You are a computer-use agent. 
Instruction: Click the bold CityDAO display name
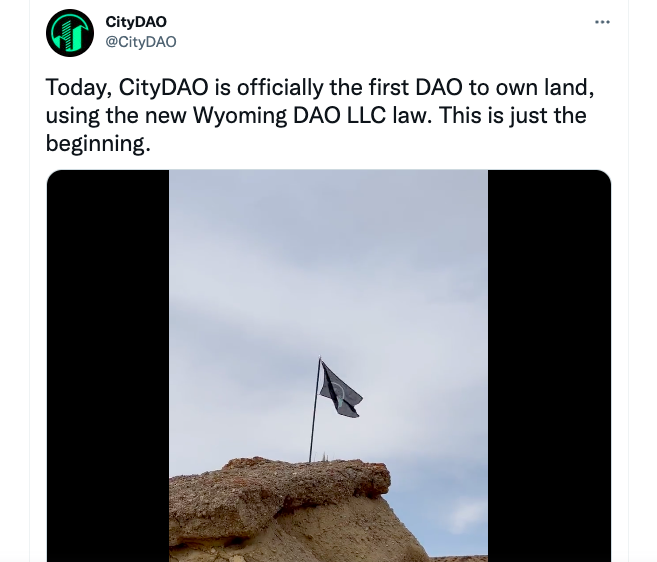click(x=136, y=22)
